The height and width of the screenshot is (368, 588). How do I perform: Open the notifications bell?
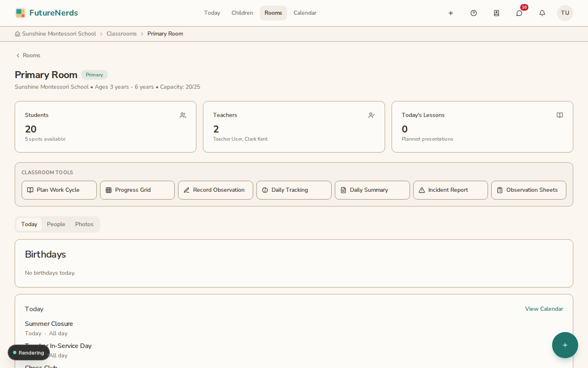tap(542, 13)
